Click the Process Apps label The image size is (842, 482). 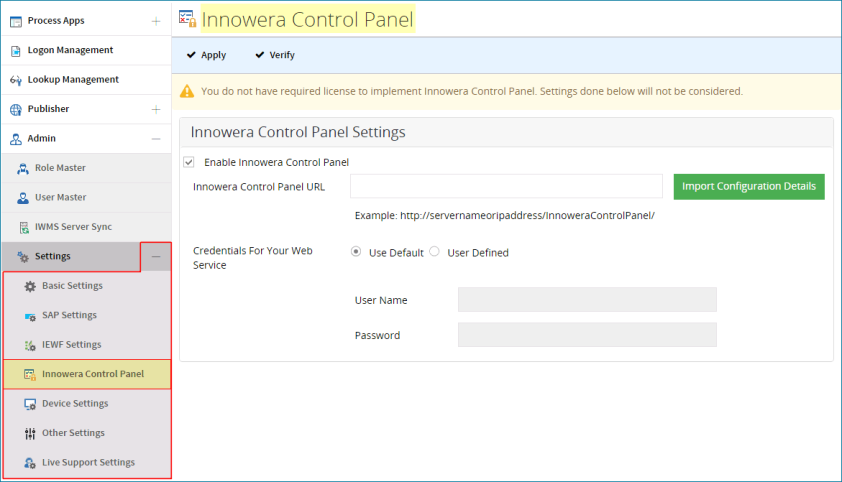point(56,21)
